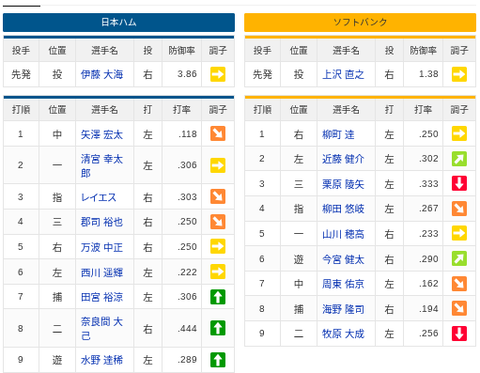
Task: Click the ERA value 3.86
Action: [x=187, y=74]
